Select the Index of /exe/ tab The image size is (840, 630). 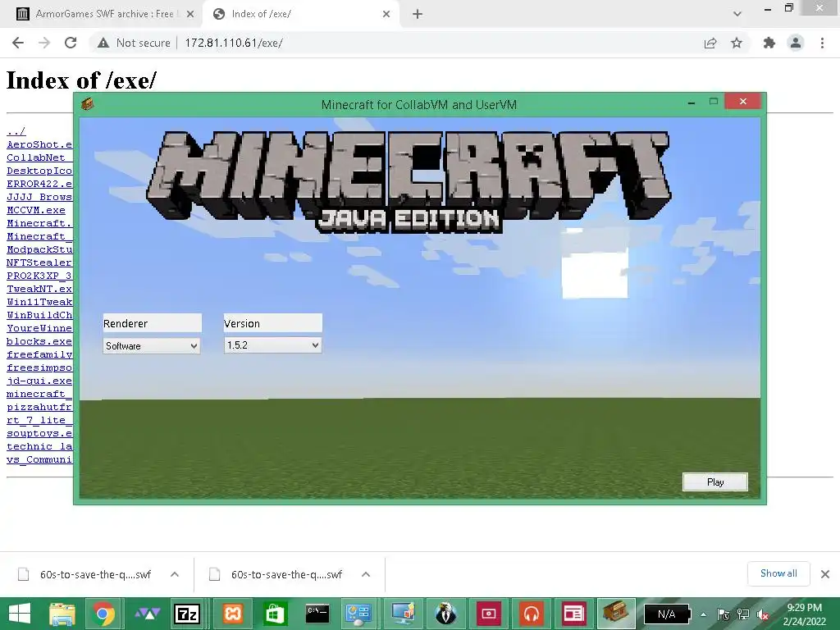(x=300, y=14)
